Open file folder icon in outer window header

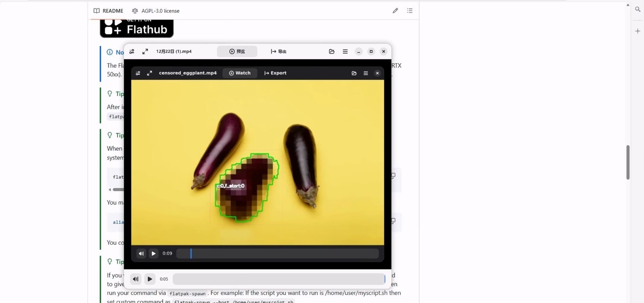pos(332,52)
